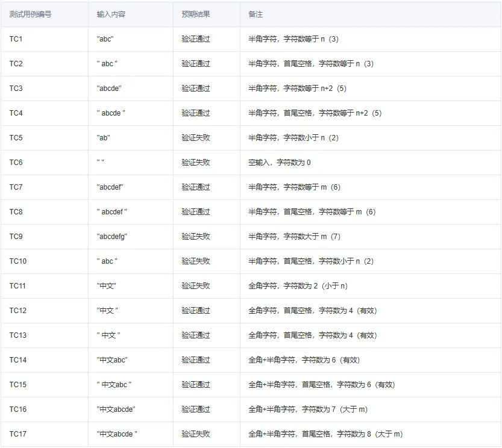Click the input "中文" in row TC11
Screen dimensions: 502x448
tap(106, 286)
